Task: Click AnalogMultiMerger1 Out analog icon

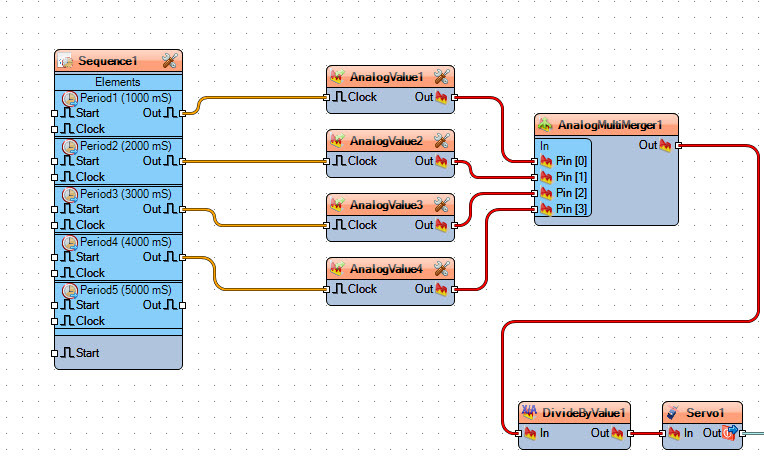Action: point(665,145)
